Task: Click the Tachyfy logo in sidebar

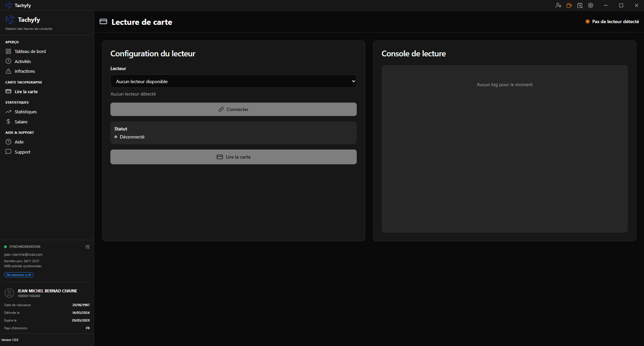Action: [10, 20]
